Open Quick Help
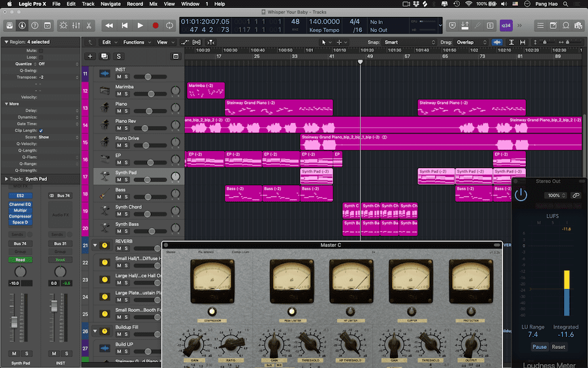588x368 pixels. coord(35,25)
